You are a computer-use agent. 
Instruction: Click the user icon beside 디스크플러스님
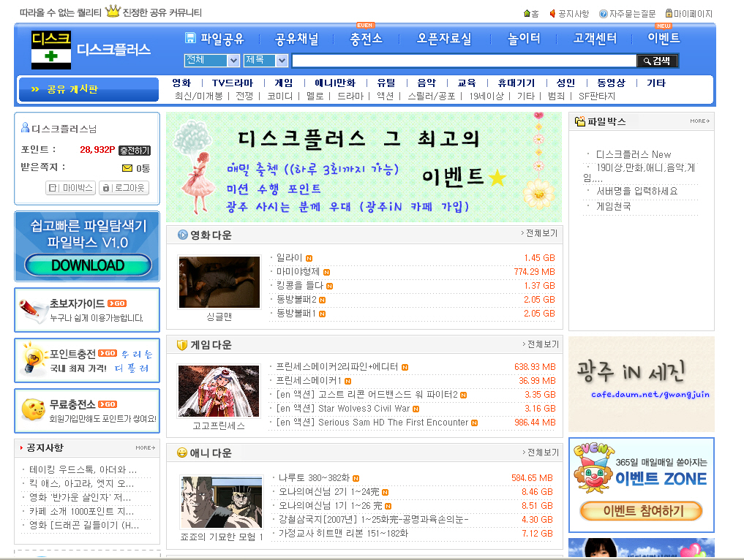25,127
